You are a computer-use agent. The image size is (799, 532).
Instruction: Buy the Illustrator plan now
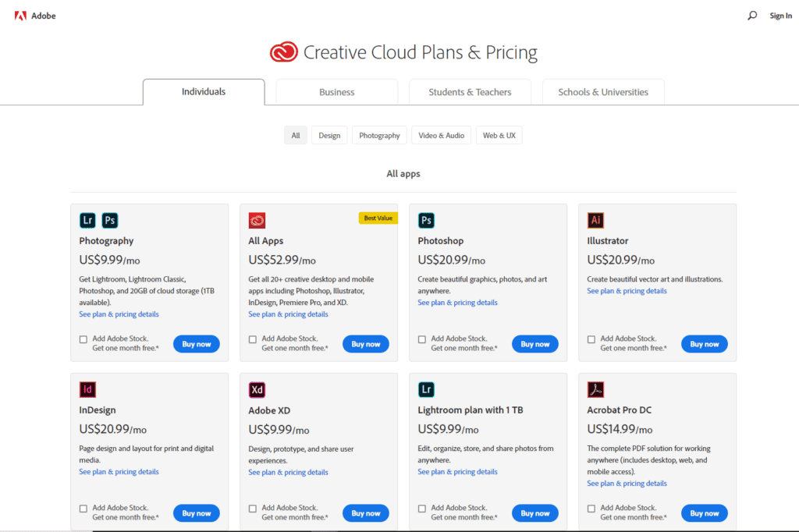click(705, 344)
